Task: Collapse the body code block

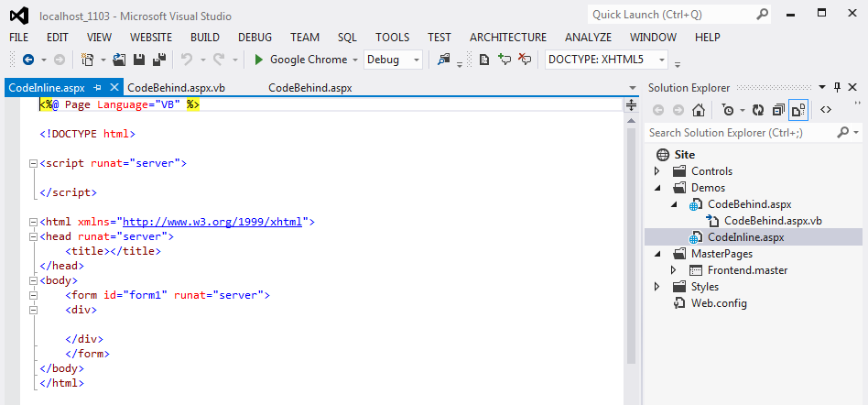Action: (33, 280)
